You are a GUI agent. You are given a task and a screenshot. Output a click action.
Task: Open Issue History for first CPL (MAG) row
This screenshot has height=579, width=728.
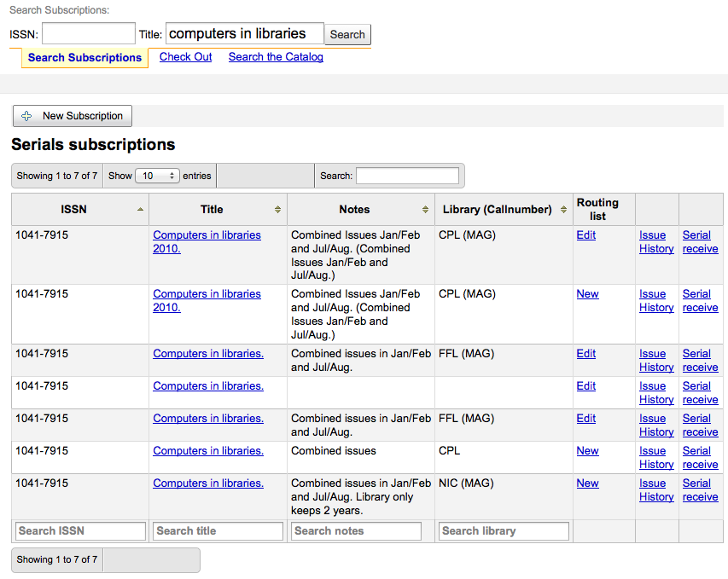(656, 241)
